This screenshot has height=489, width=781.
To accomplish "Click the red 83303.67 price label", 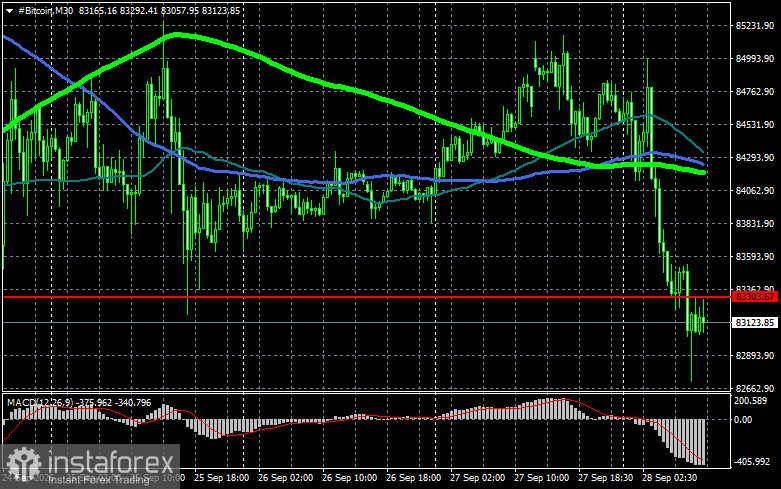I will (755, 297).
